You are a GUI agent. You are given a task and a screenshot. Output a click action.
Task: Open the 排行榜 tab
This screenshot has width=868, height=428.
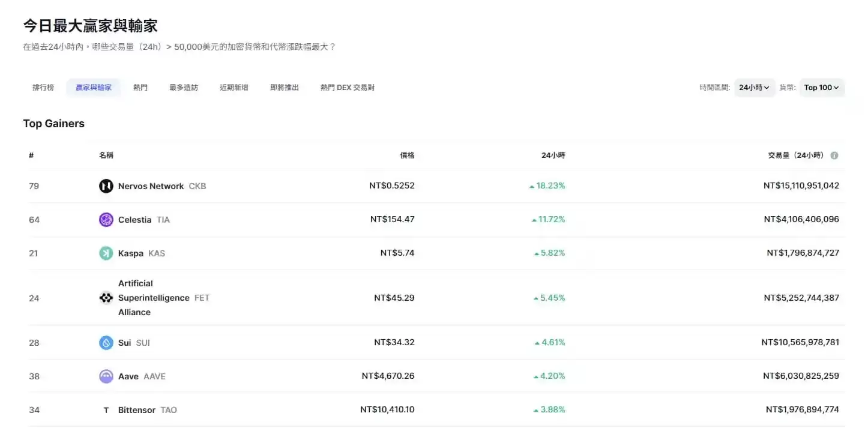tap(42, 87)
